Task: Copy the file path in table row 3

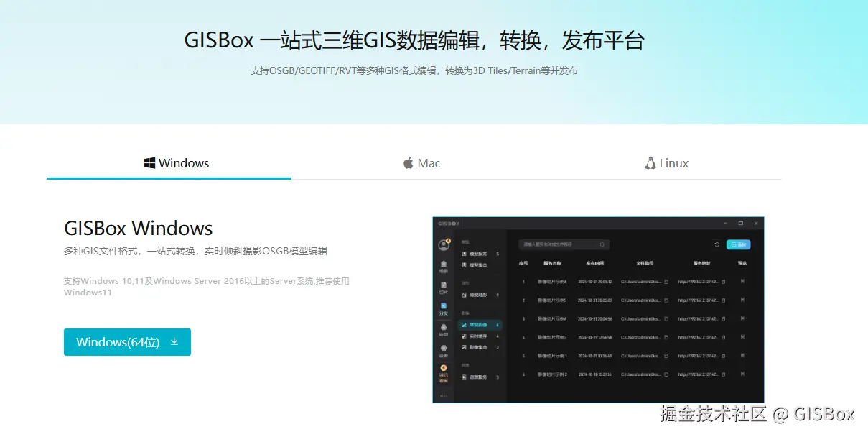Action: [666, 319]
